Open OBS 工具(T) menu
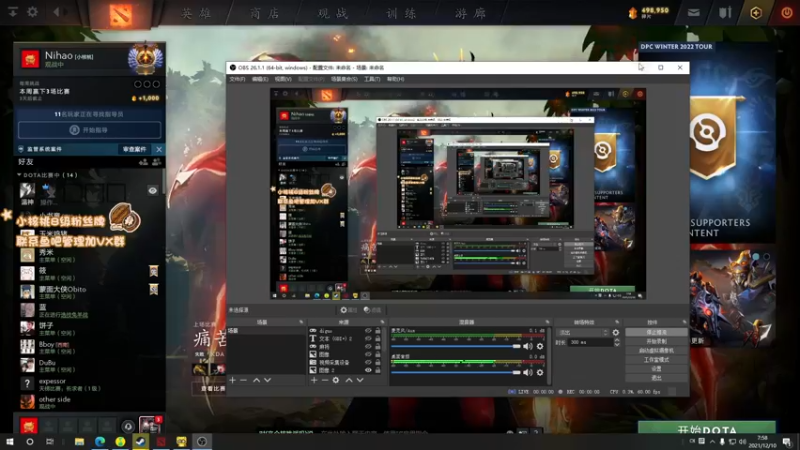Screen dimensions: 800x450 [x=372, y=79]
